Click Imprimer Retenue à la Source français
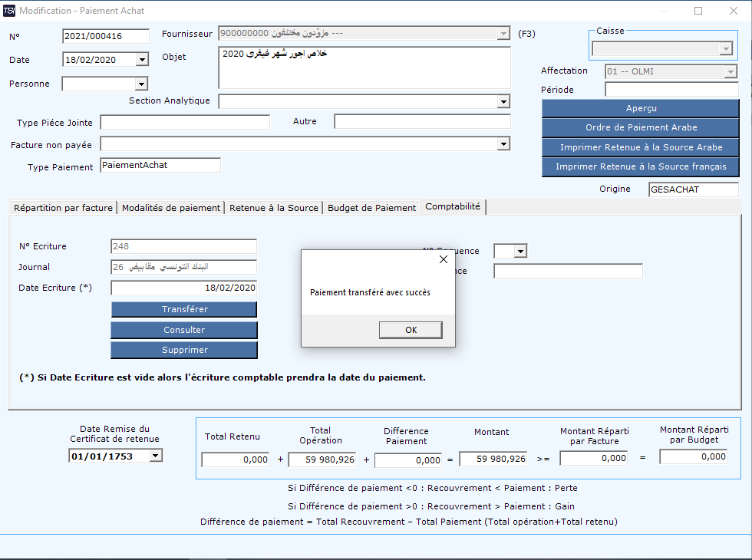 (x=641, y=167)
